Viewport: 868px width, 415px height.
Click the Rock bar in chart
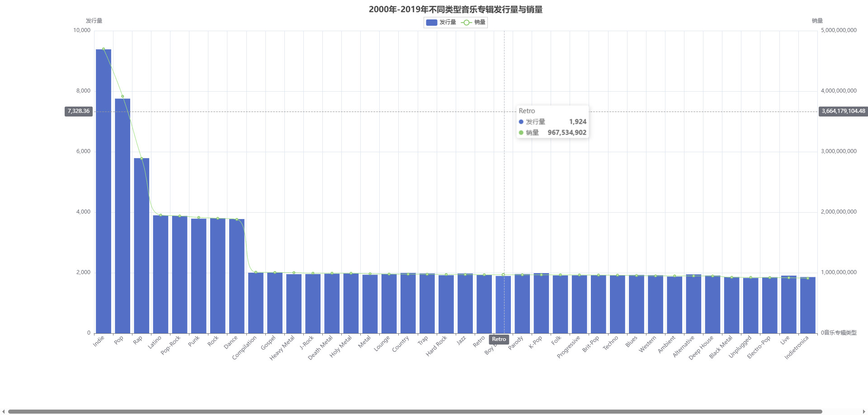coord(217,276)
